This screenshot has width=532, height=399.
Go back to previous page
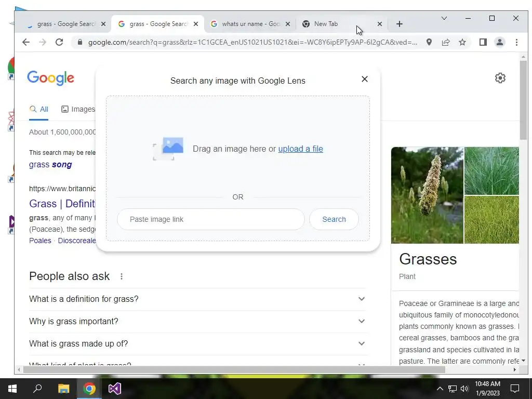(26, 43)
